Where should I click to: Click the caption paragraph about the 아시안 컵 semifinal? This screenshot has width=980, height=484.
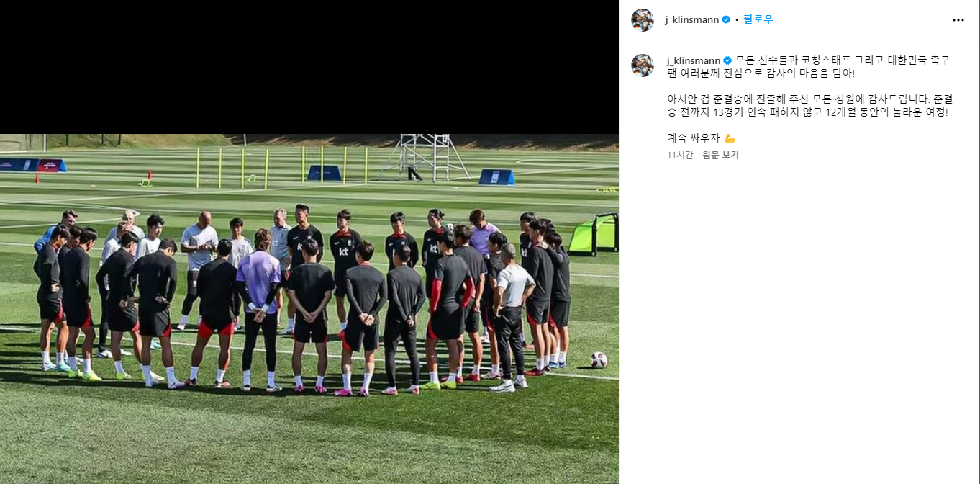[x=807, y=106]
